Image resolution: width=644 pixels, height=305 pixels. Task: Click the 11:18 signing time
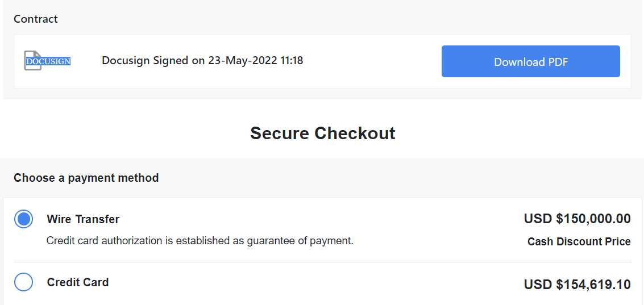click(x=292, y=60)
